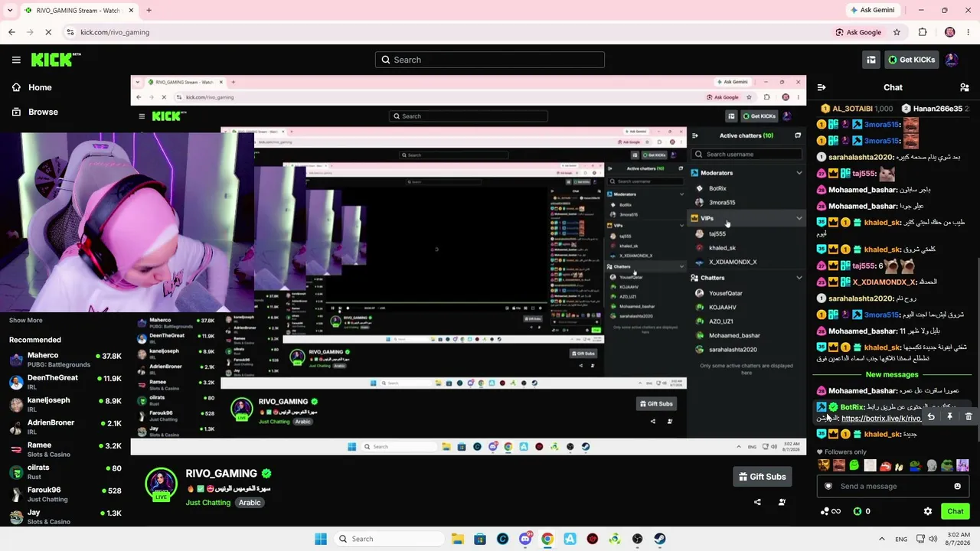Click the green Chat send button
Image resolution: width=980 pixels, height=551 pixels.
[x=955, y=511]
